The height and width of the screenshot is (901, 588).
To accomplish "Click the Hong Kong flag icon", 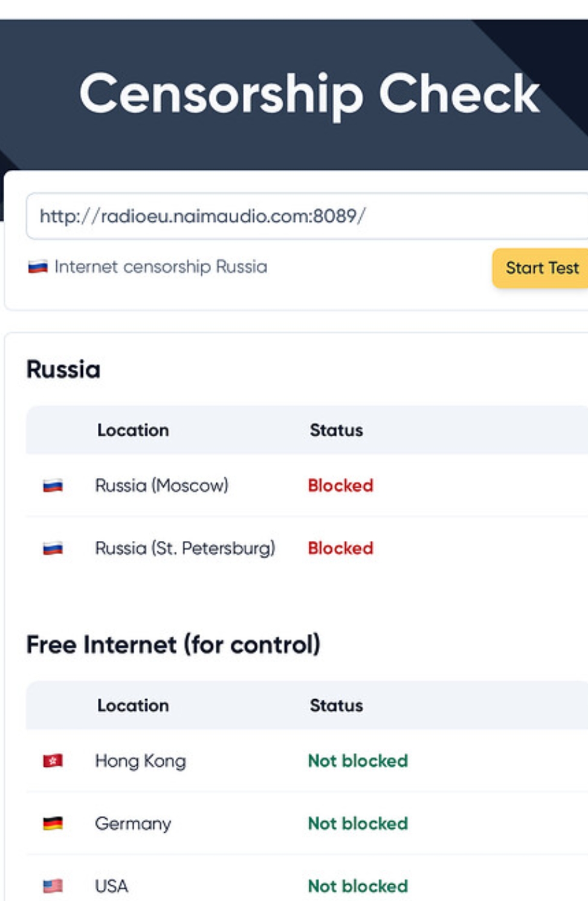I will pyautogui.click(x=53, y=761).
